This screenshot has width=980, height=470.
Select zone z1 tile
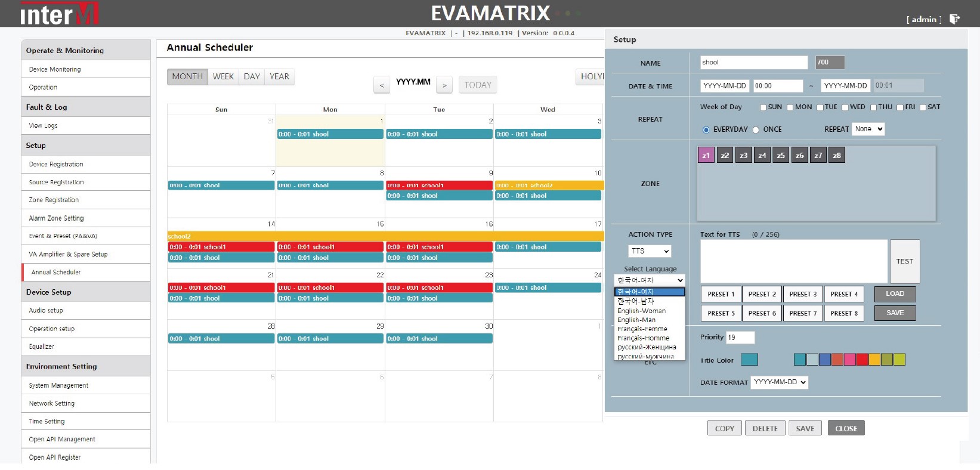pyautogui.click(x=706, y=155)
